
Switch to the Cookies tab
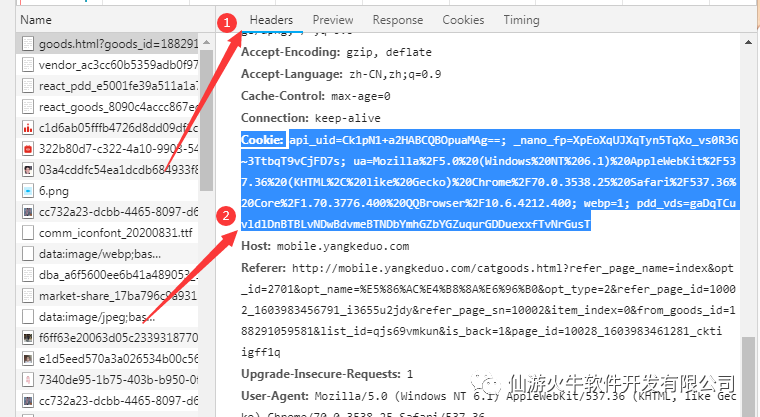463,20
